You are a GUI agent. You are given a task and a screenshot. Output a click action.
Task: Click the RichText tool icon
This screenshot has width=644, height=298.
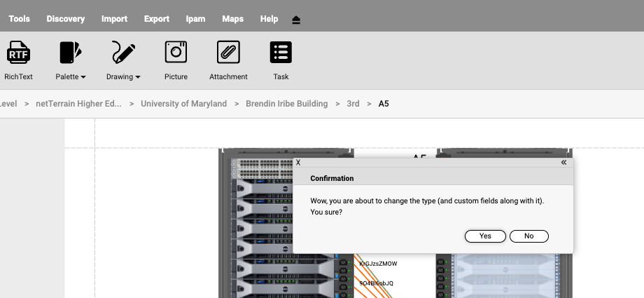point(18,53)
